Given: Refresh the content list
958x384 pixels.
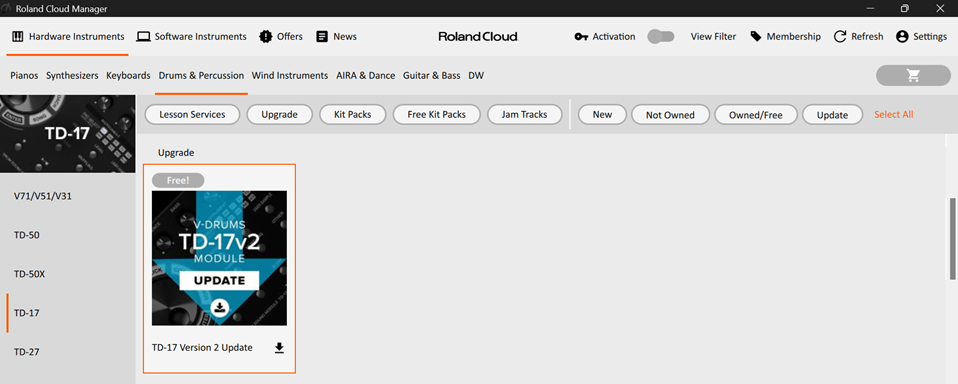Looking at the screenshot, I should coord(858,37).
